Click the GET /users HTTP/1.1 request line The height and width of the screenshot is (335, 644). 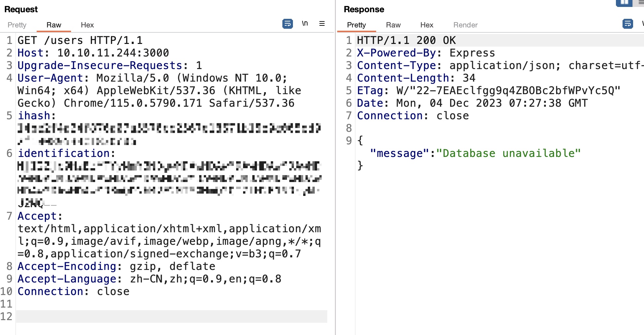[x=80, y=40]
